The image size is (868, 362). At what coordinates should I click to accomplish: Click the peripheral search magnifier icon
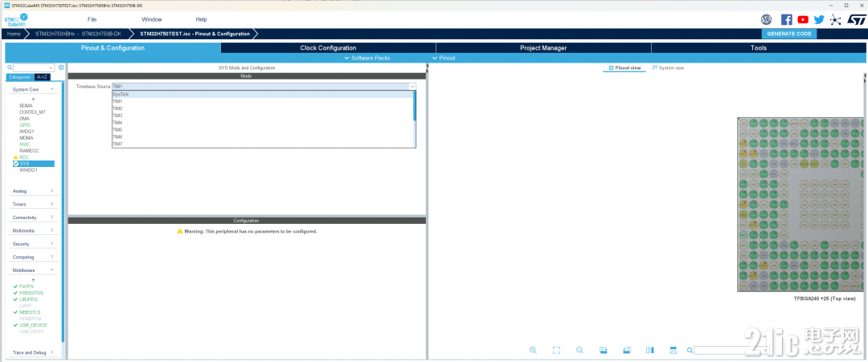10,67
